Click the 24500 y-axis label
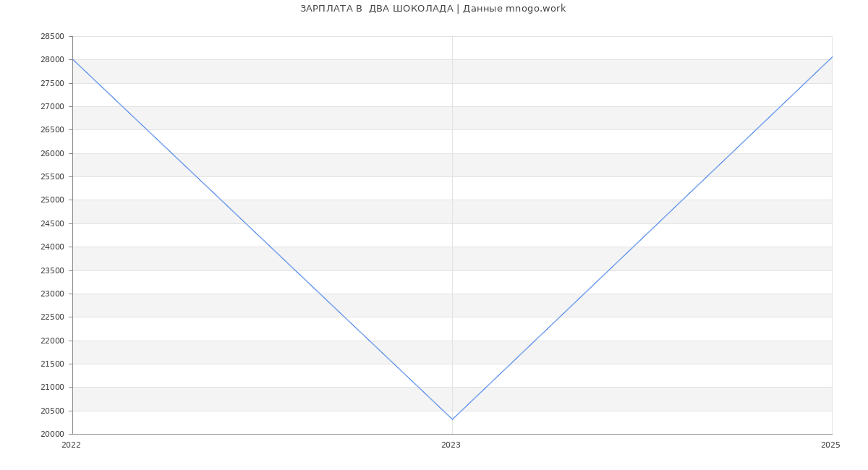868x470 pixels. click(x=52, y=224)
